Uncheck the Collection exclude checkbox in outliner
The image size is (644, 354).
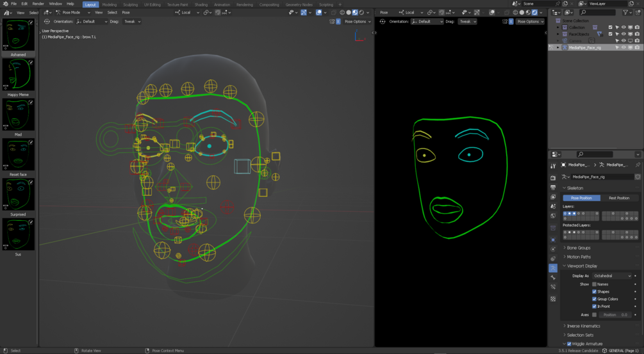tap(610, 28)
